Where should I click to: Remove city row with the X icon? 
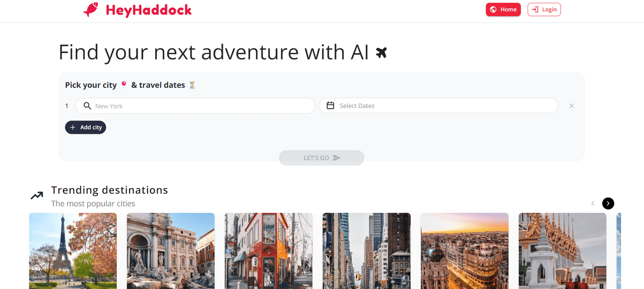(x=572, y=106)
